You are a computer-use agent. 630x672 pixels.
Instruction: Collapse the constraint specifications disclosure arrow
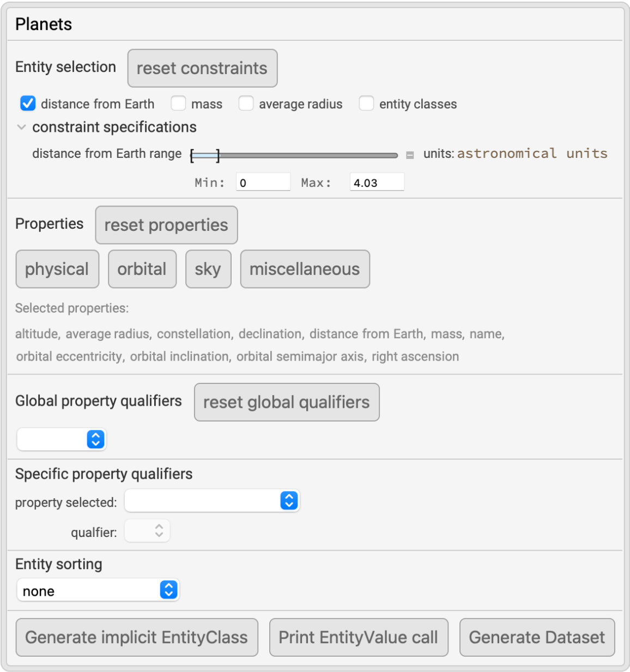point(22,127)
